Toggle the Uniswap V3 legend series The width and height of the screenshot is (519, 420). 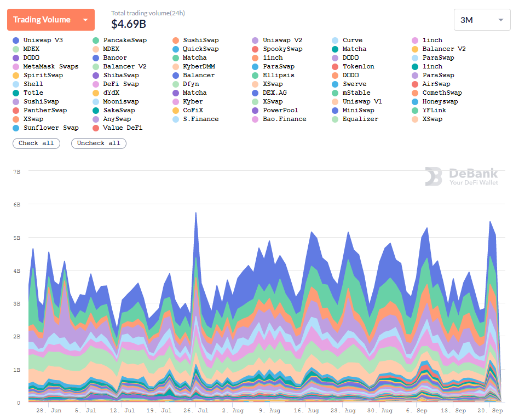tap(38, 41)
